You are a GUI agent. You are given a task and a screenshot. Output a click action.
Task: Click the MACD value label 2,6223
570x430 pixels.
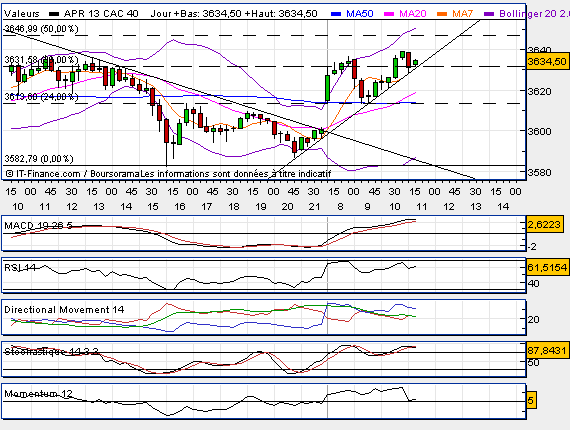tap(544, 225)
